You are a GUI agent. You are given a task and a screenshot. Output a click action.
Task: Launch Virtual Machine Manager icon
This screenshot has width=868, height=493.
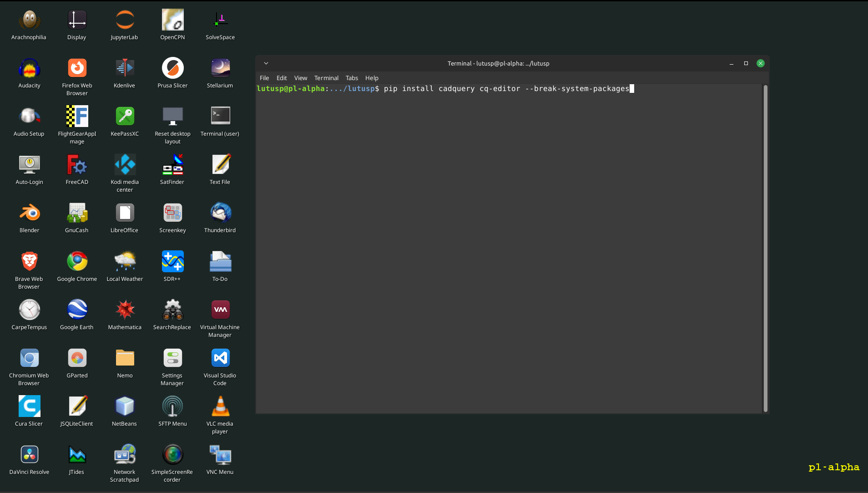(220, 310)
